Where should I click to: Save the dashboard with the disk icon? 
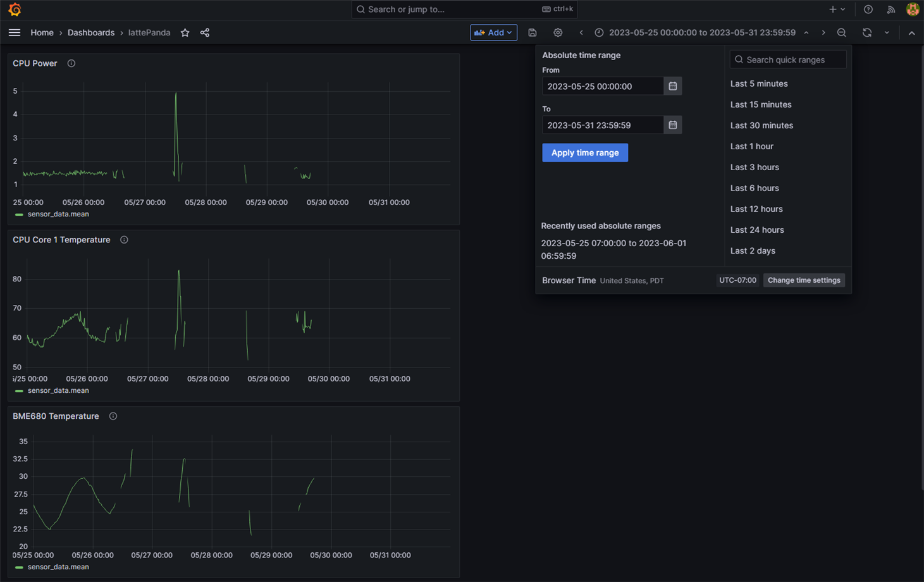[x=533, y=33]
